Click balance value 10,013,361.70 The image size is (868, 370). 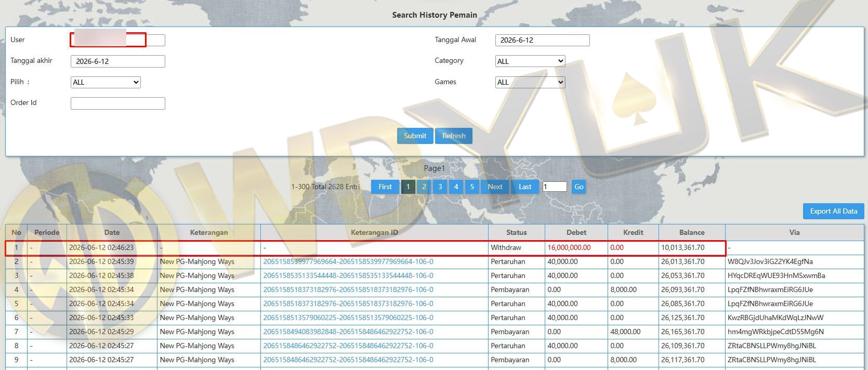[x=682, y=247]
